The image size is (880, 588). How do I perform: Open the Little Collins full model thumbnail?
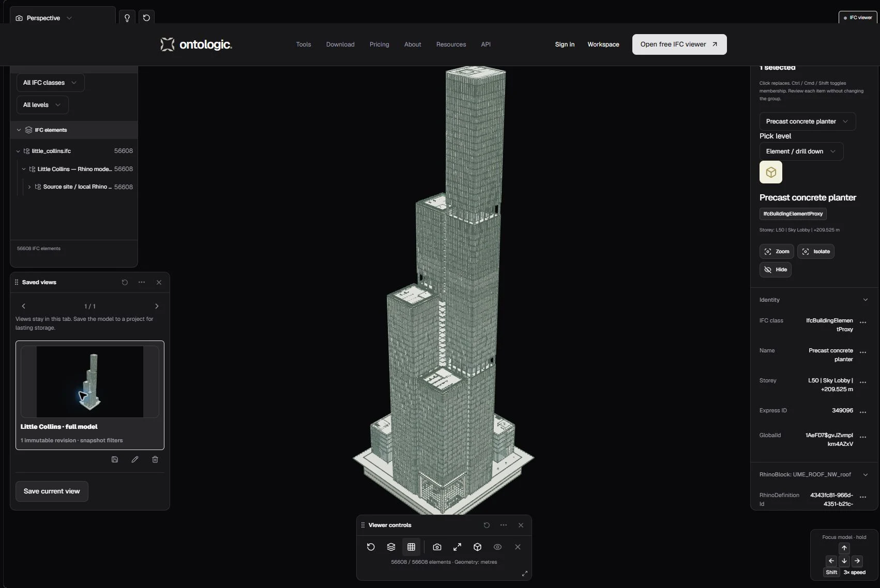90,382
